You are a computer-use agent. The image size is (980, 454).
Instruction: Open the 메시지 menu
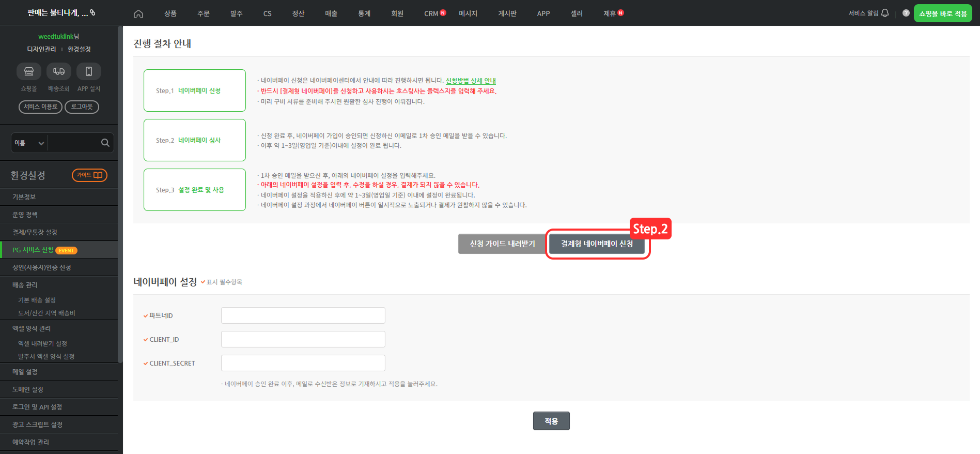coord(468,13)
